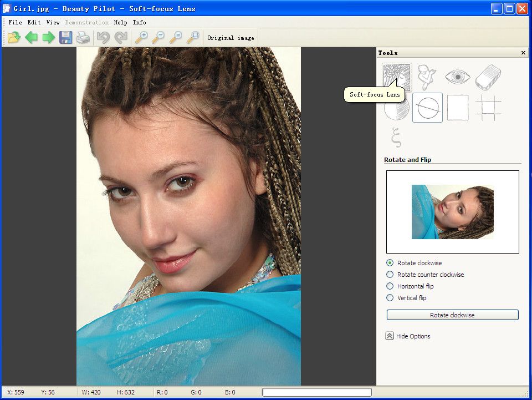This screenshot has width=532, height=400.
Task: Pick the eraser tool in Tools panel
Action: (x=488, y=77)
